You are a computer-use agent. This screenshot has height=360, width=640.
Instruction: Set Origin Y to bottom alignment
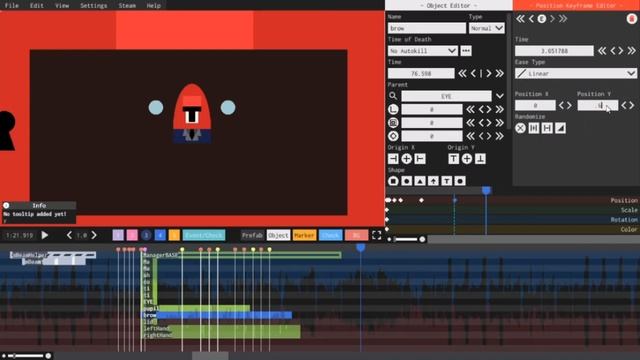(480, 159)
